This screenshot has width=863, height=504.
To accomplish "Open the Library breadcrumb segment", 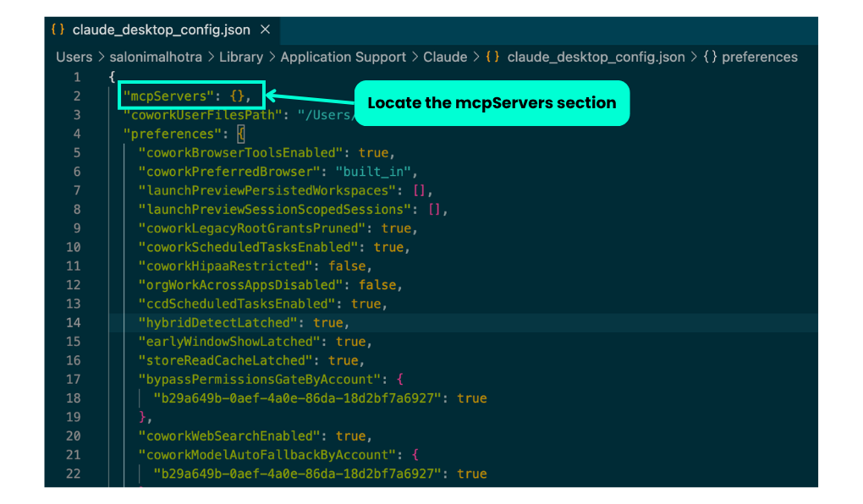I will [x=241, y=58].
